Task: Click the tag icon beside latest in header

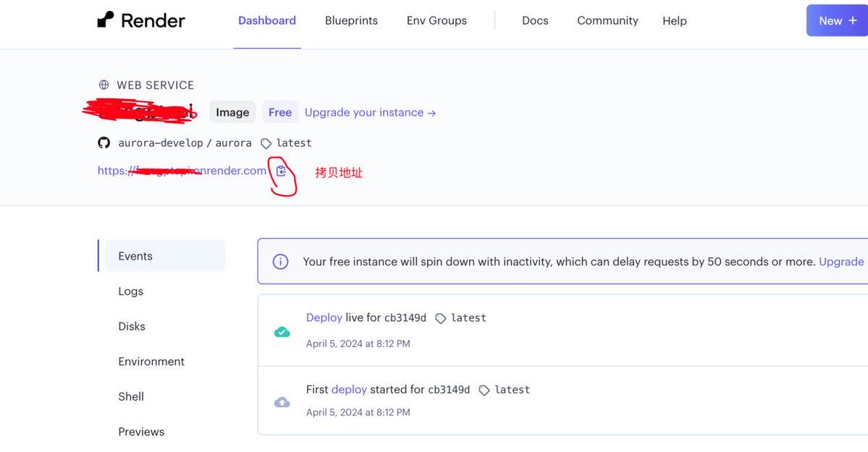Action: click(266, 143)
